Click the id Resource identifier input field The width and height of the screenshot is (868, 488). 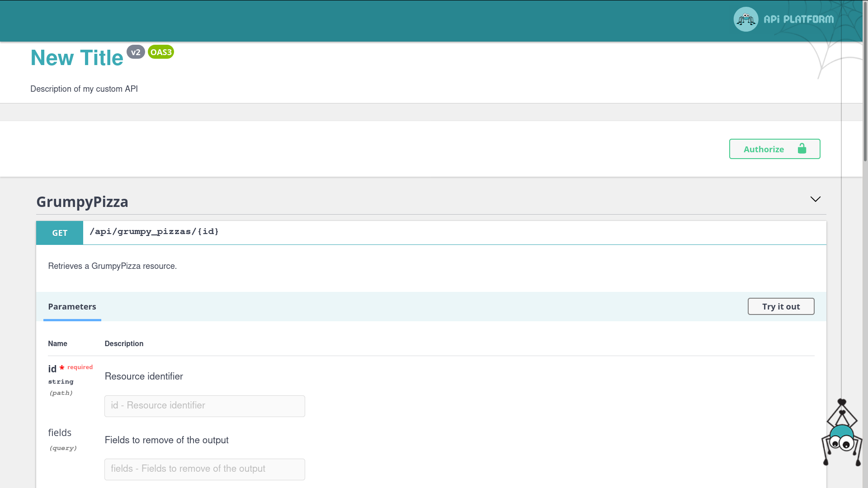pyautogui.click(x=204, y=406)
